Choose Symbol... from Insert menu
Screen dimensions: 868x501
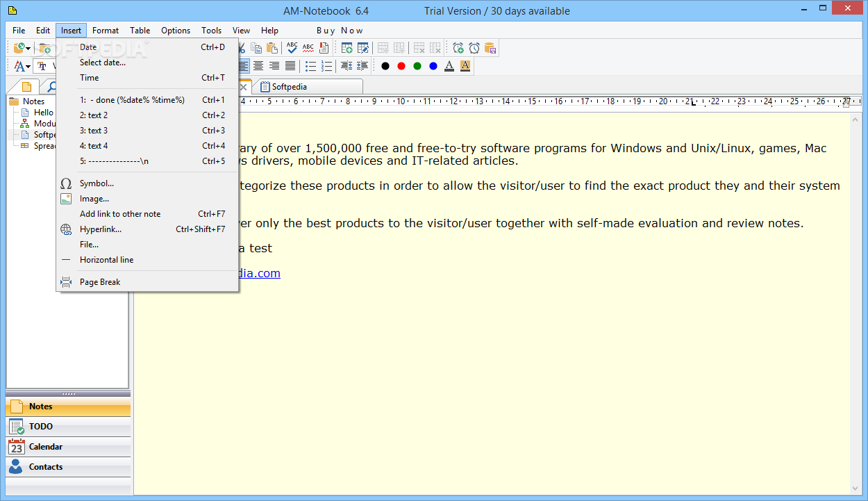coord(147,183)
